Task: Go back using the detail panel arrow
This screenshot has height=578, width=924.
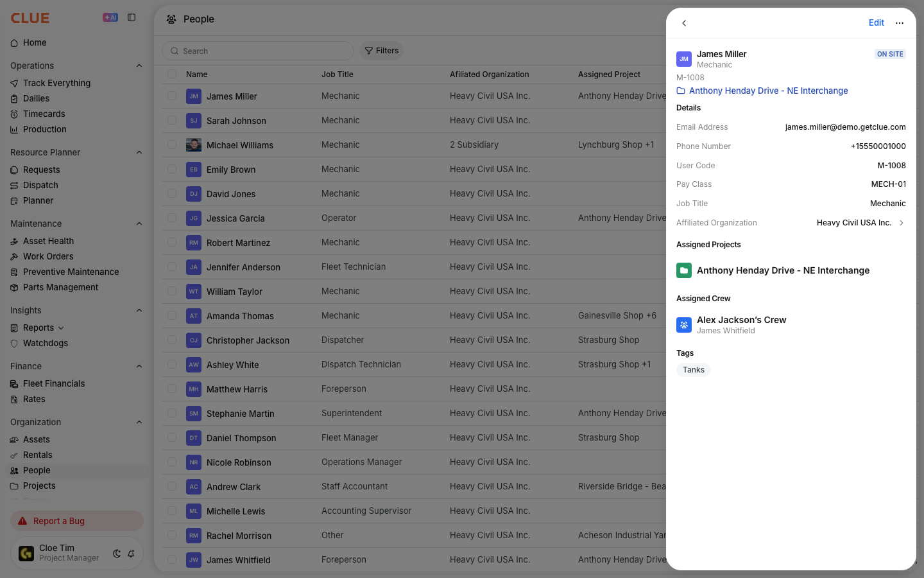Action: tap(684, 23)
